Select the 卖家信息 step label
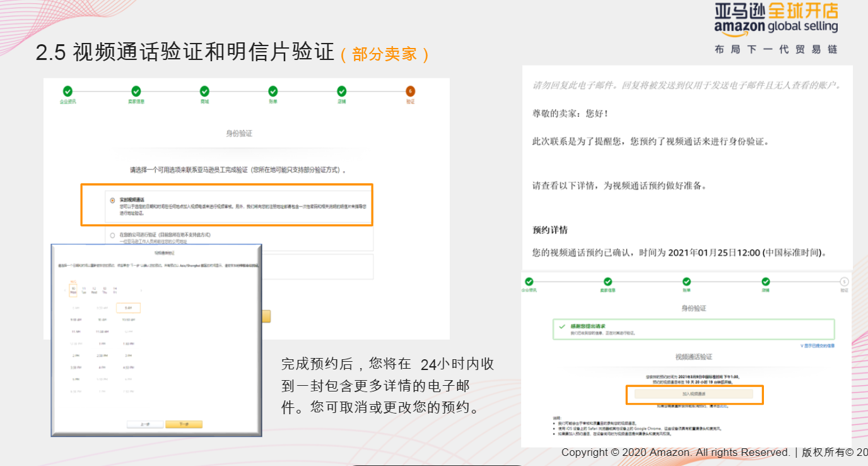Image resolution: width=868 pixels, height=466 pixels. (x=135, y=102)
